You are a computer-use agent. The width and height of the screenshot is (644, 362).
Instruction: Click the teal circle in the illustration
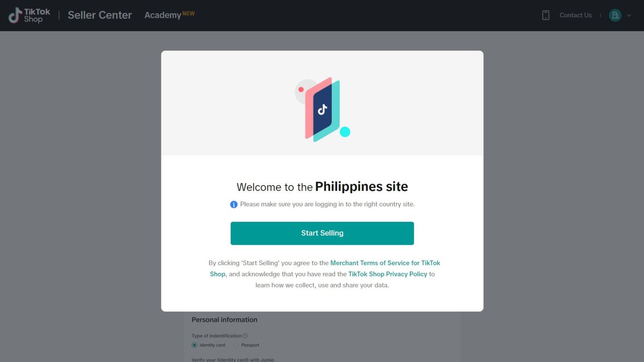point(345,132)
